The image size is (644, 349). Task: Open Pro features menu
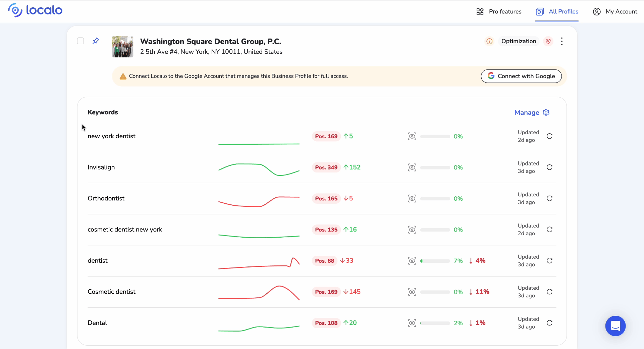point(499,12)
